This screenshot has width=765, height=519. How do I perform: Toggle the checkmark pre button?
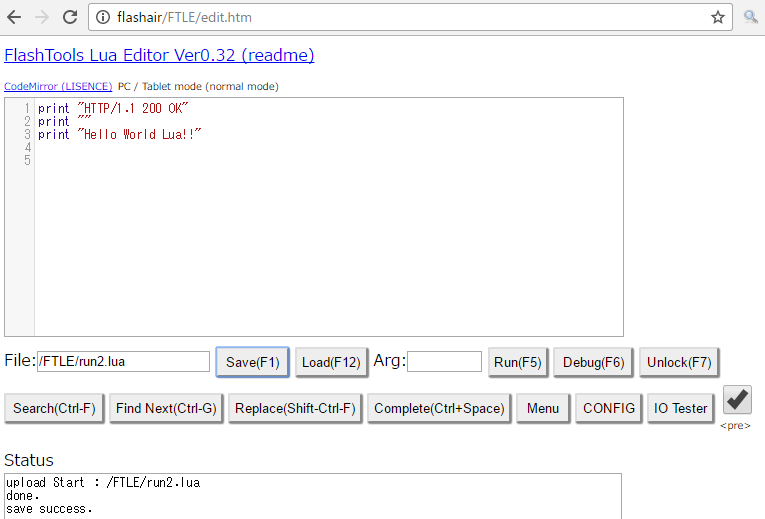737,400
